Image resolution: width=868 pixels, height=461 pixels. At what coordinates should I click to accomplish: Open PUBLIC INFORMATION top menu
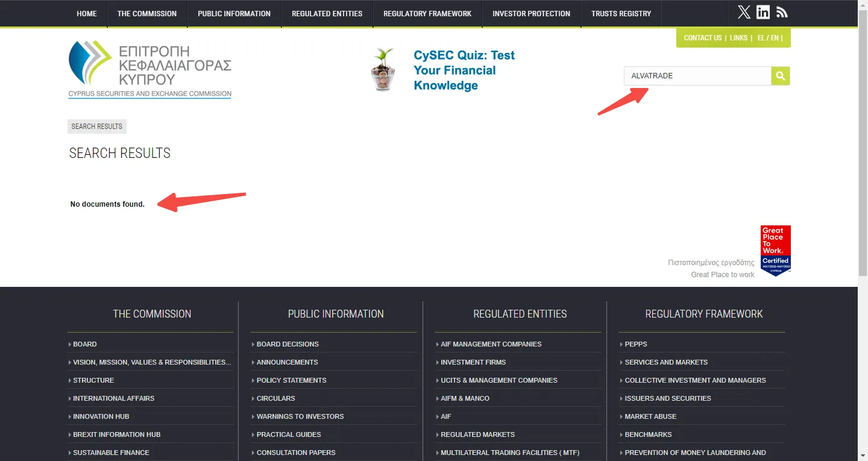pos(234,14)
